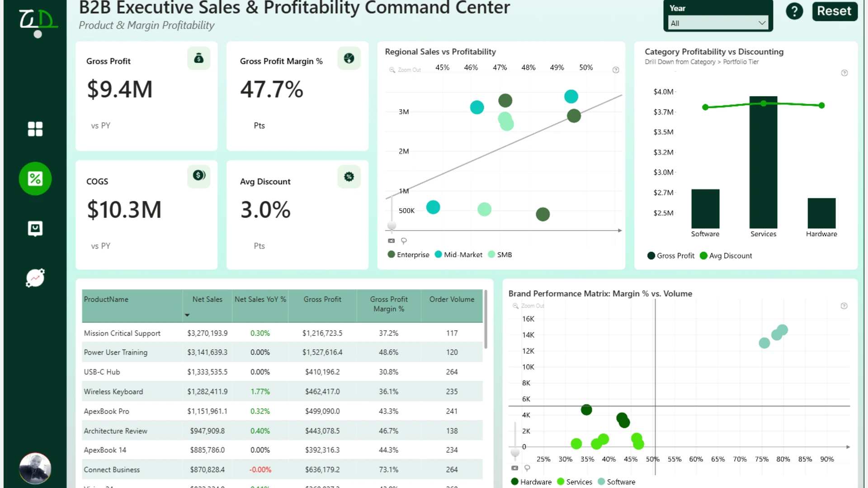Select the percent profitability page icon

click(x=35, y=178)
